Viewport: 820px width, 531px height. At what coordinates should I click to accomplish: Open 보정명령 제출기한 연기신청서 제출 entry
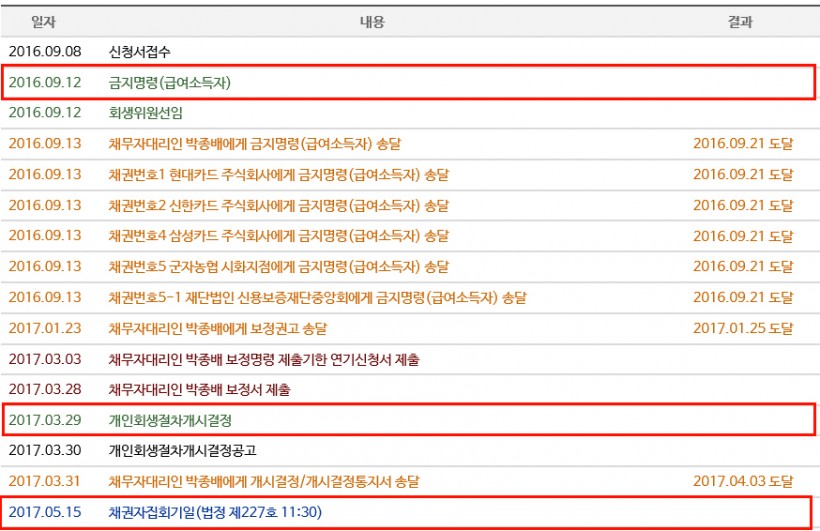click(x=264, y=359)
